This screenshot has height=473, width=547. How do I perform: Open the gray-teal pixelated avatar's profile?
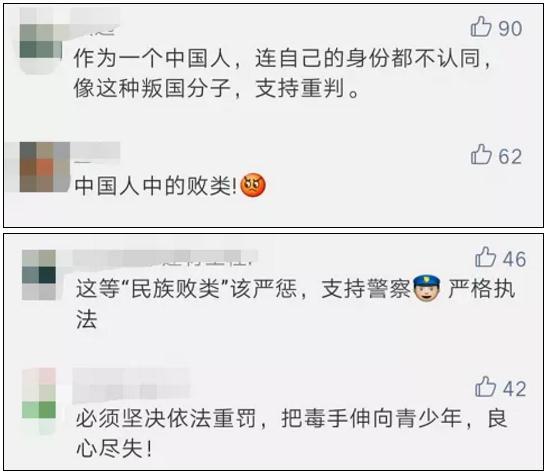(x=39, y=275)
